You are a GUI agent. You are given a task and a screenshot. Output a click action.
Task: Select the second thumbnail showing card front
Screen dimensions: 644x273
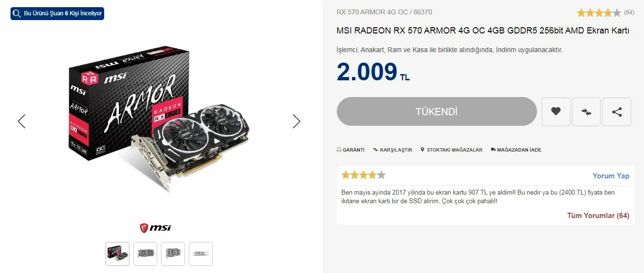145,254
